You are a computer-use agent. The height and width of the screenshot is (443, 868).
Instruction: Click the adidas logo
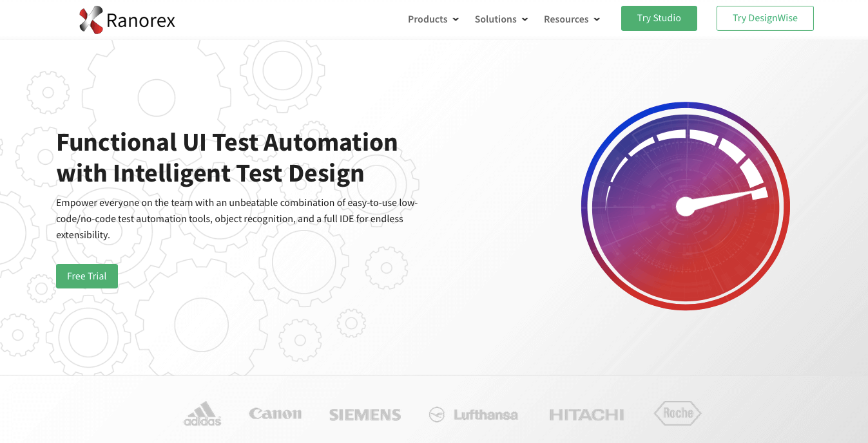pos(202,414)
